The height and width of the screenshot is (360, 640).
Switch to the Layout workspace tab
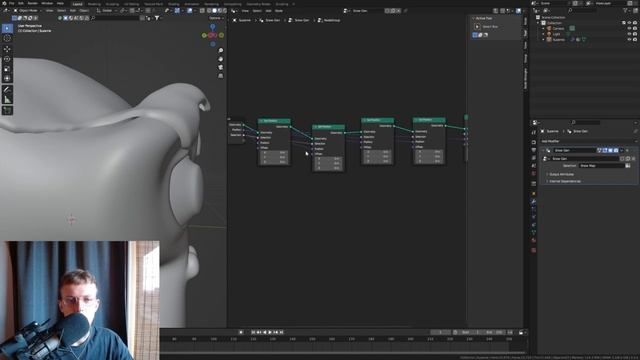(77, 4)
